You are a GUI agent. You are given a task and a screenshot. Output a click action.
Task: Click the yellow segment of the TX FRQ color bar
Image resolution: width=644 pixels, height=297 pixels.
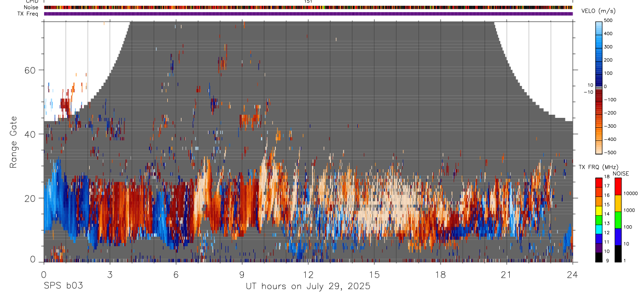[599, 210]
